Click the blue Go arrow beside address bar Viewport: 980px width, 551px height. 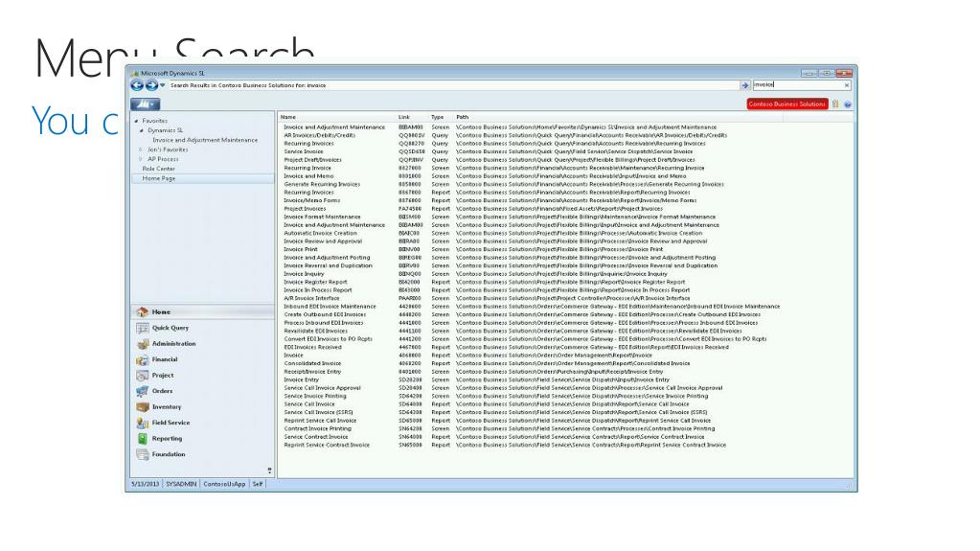point(744,85)
